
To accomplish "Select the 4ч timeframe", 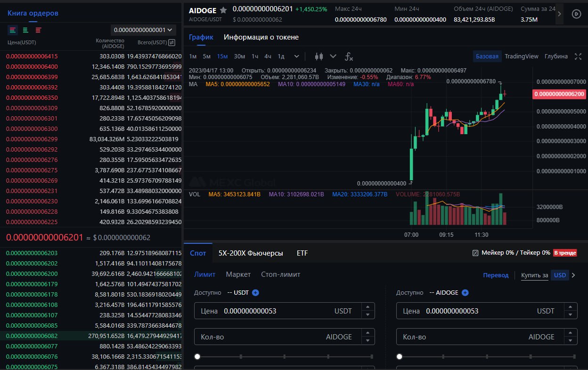I will [x=268, y=56].
